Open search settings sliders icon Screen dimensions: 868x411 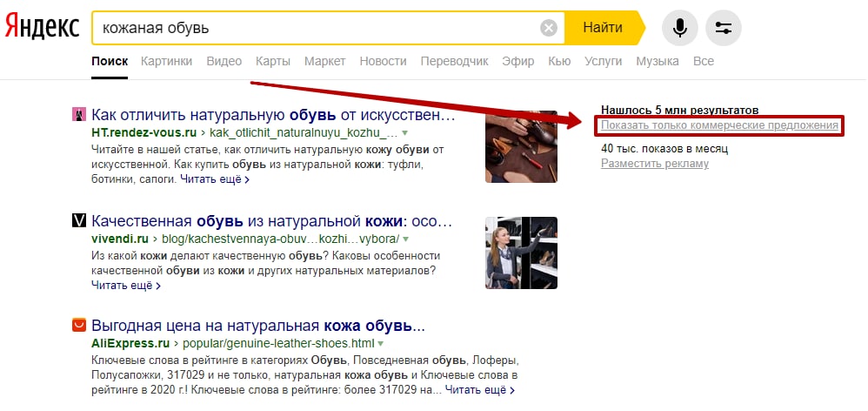pyautogui.click(x=723, y=28)
